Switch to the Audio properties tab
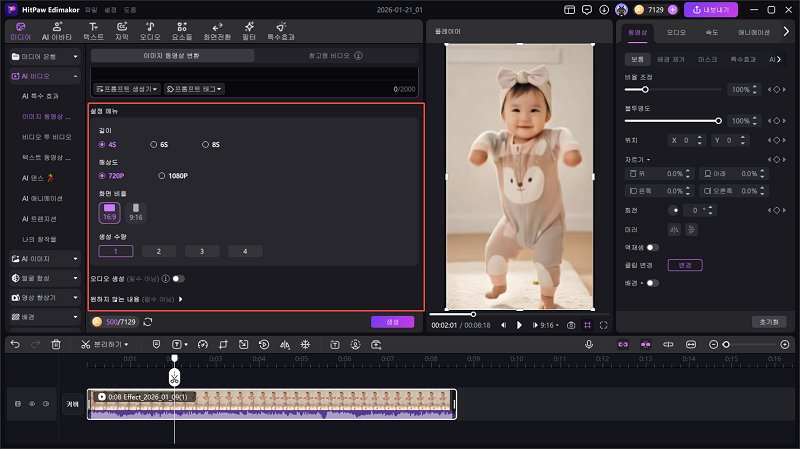Viewport: 800px width, 449px height. (676, 32)
